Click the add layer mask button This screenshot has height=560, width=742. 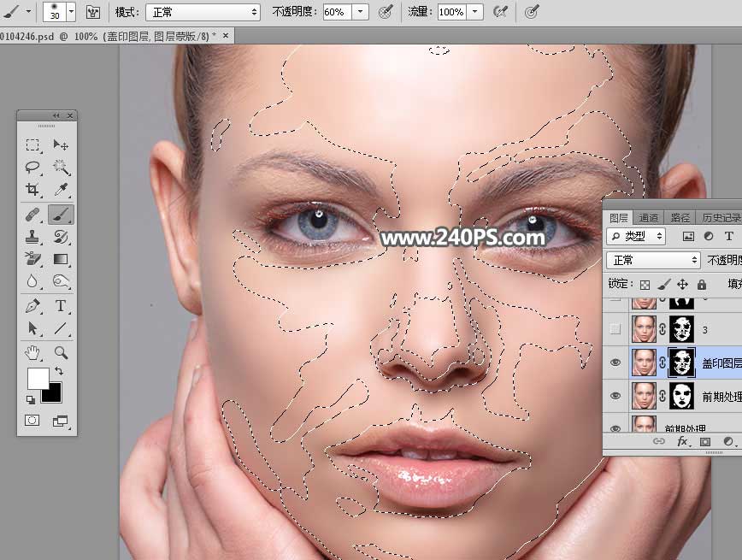704,440
